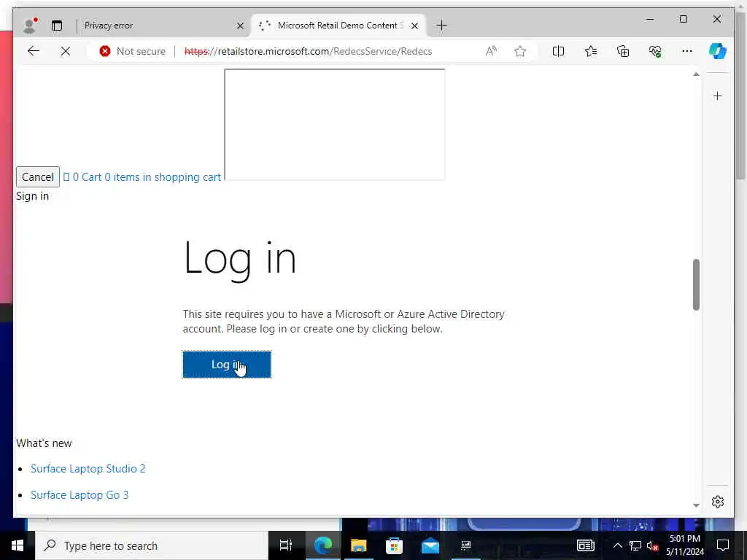Close the Microsoft Retail Demo tab
Viewport: 747px width, 560px height.
414,26
